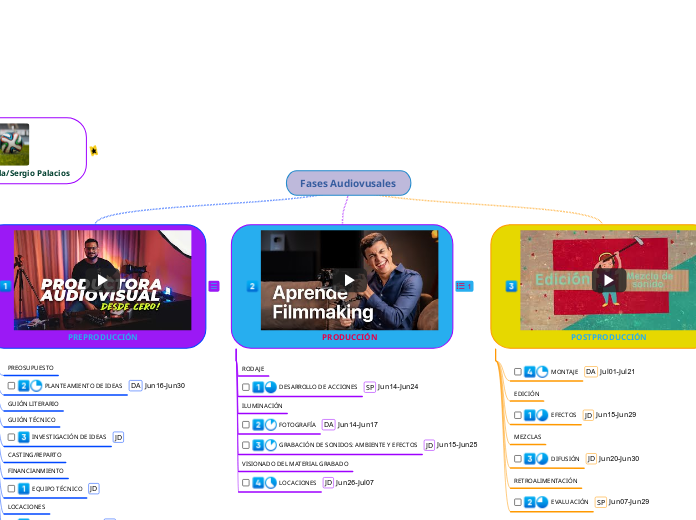Viewport: 696px width, 520px height.
Task: Click priority 3 icon on Investigación de Ideas
Action: click(24, 437)
